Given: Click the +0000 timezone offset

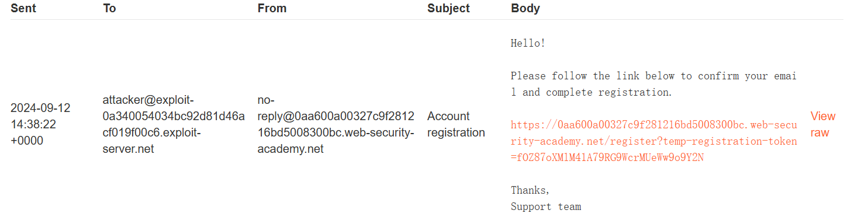Looking at the screenshot, I should pos(27,141).
